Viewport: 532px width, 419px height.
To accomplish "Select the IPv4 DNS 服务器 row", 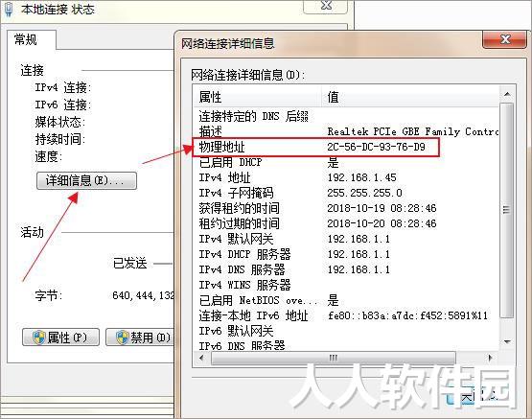I will (346, 269).
